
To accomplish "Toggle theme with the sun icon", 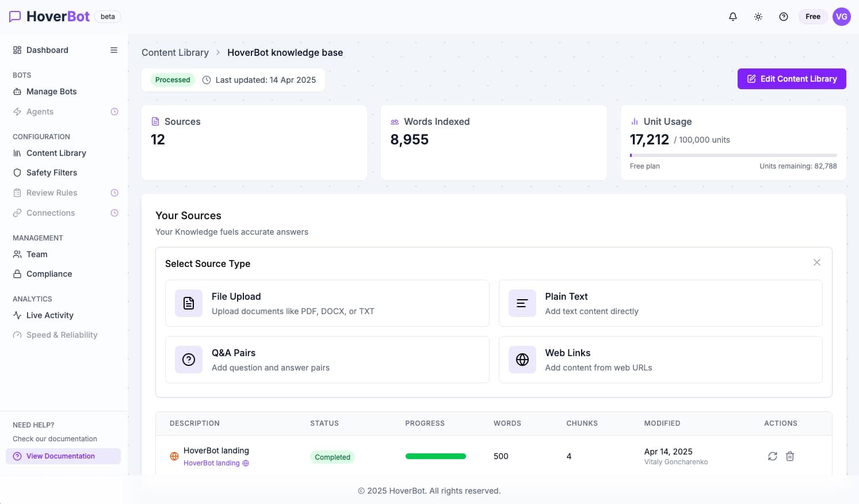I will click(758, 17).
